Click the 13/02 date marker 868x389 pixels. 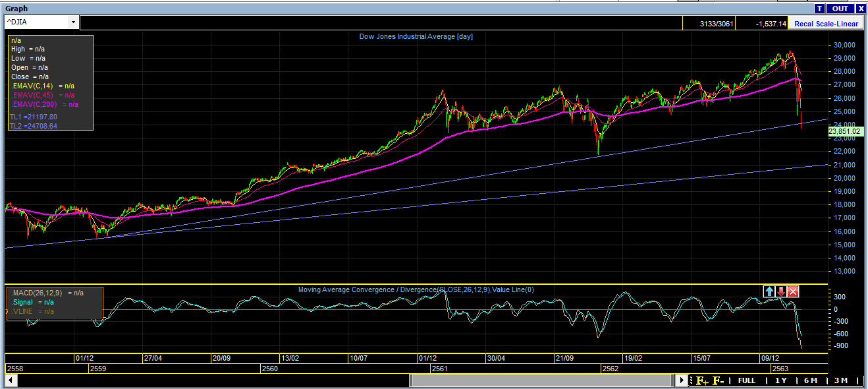point(290,359)
